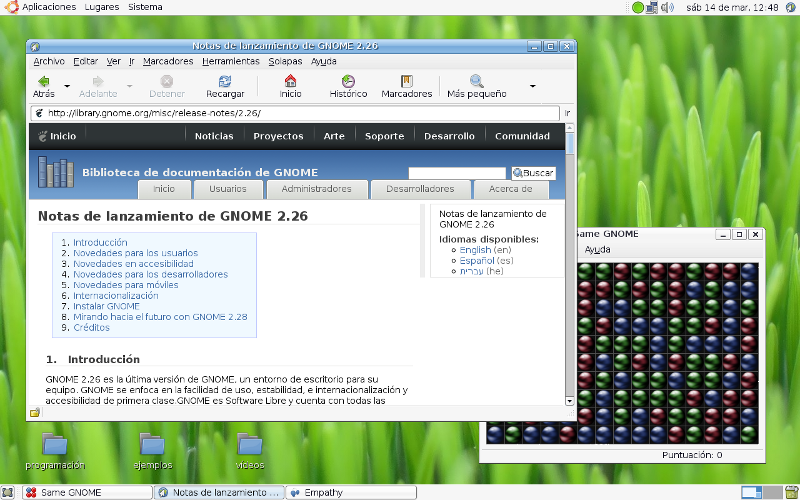Switch to the Inicio library tab
This screenshot has width=800, height=500.
(x=164, y=189)
